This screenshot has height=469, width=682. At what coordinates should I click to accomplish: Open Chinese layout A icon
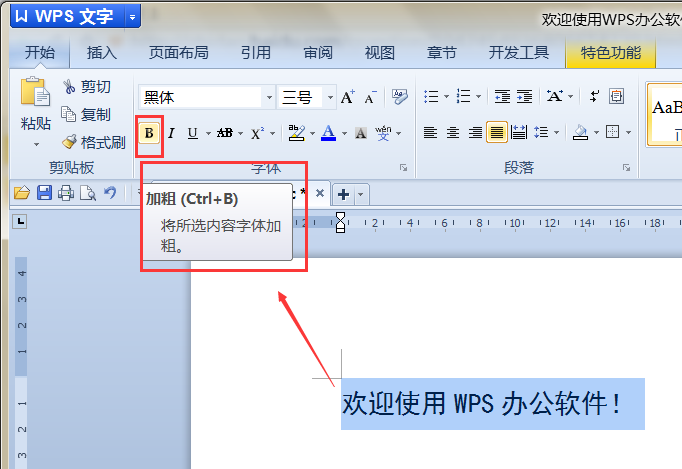(x=555, y=96)
